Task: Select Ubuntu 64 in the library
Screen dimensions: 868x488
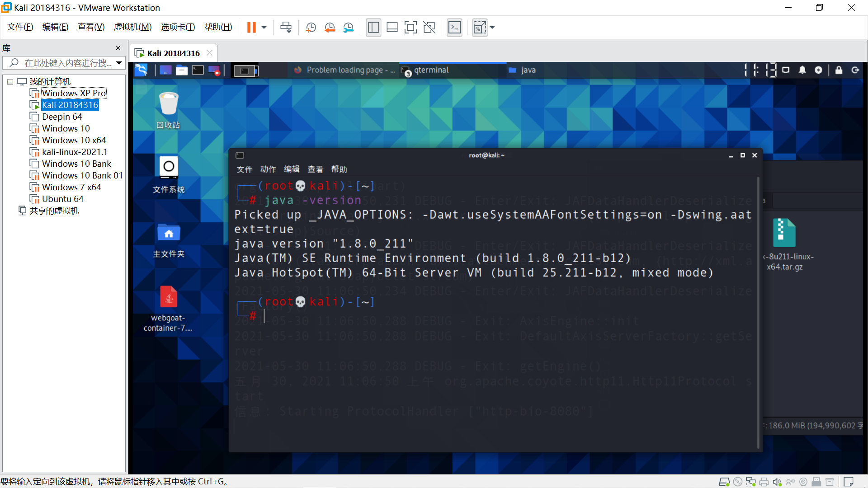Action: [x=62, y=199]
